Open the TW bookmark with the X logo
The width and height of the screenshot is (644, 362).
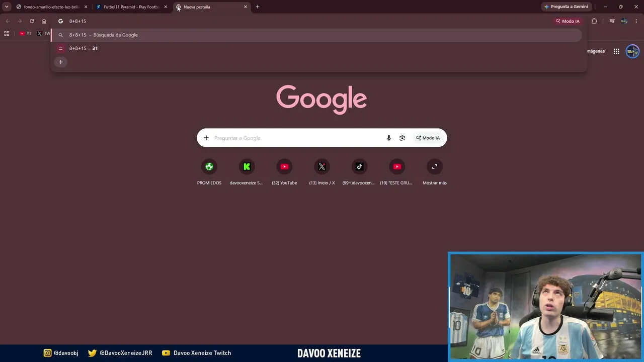point(43,34)
